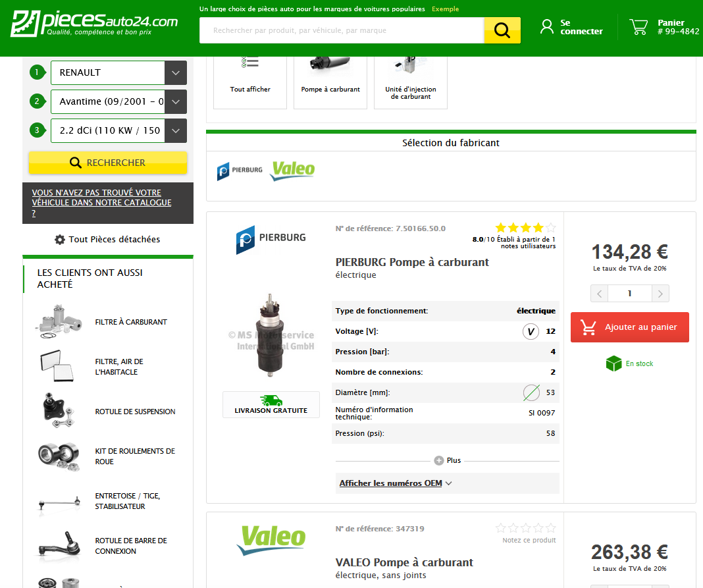The height and width of the screenshot is (588, 703).
Task: Click the Tout Pièces détachées gear icon
Action: click(x=60, y=240)
